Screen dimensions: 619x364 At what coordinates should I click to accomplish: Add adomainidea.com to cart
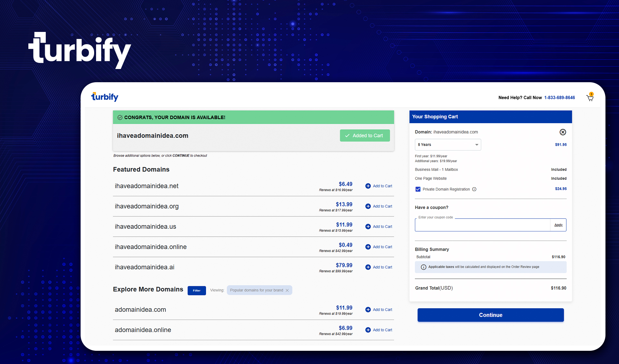tap(379, 310)
